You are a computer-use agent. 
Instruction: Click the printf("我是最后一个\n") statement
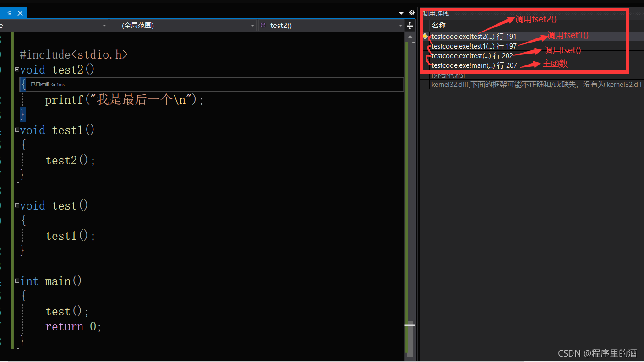(124, 100)
